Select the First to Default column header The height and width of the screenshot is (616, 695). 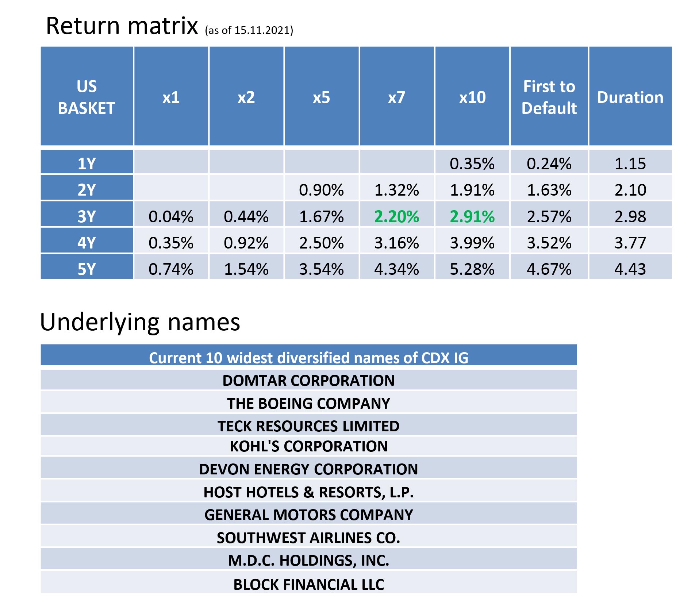click(x=549, y=96)
